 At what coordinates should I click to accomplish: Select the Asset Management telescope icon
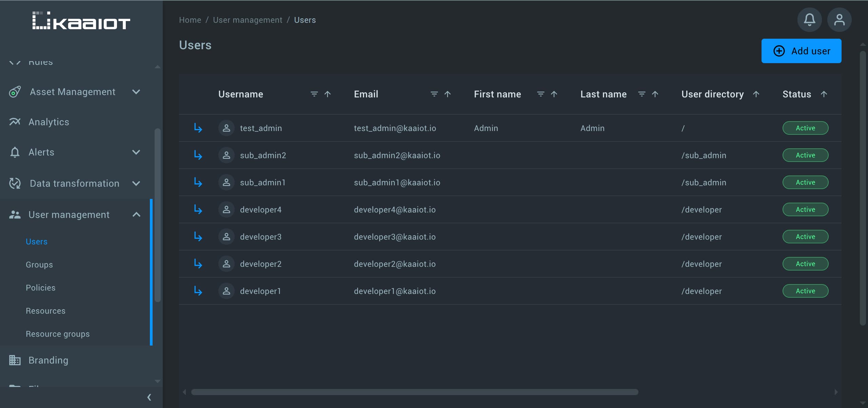coord(15,92)
